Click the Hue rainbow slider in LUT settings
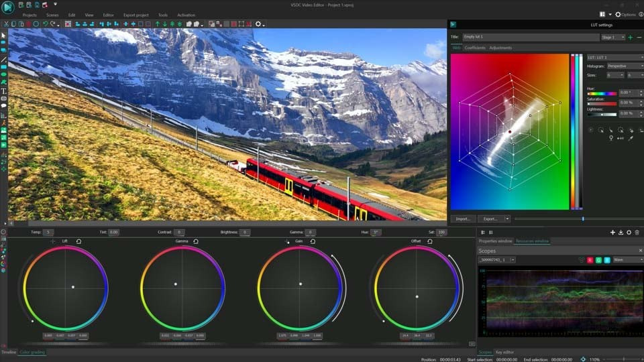 pos(602,94)
